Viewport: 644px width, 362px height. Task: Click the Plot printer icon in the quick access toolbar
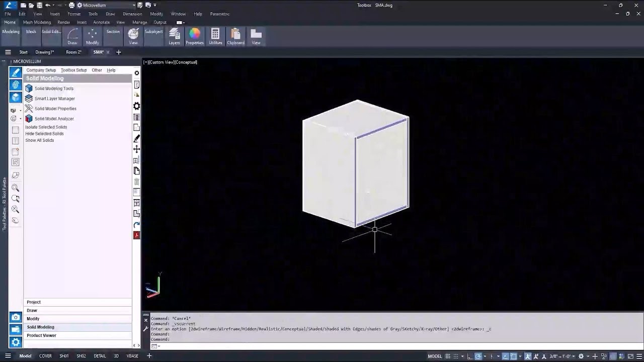[71, 5]
